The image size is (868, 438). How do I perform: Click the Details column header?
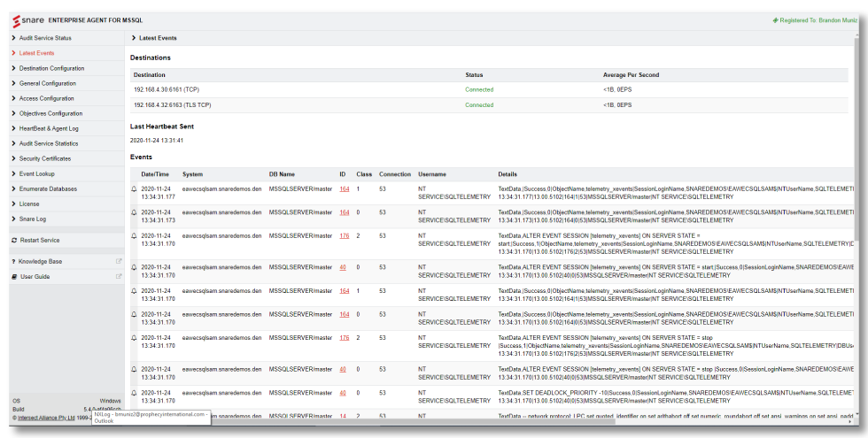(x=508, y=174)
